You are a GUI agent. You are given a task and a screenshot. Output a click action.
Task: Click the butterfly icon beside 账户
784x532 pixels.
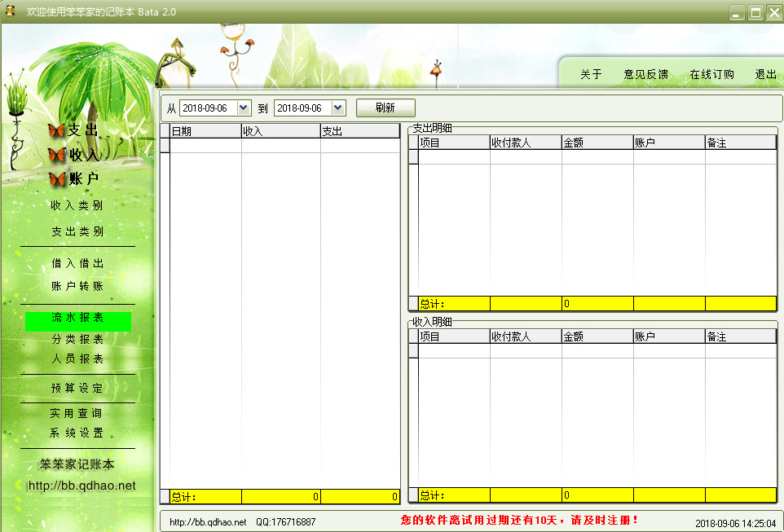(x=56, y=179)
